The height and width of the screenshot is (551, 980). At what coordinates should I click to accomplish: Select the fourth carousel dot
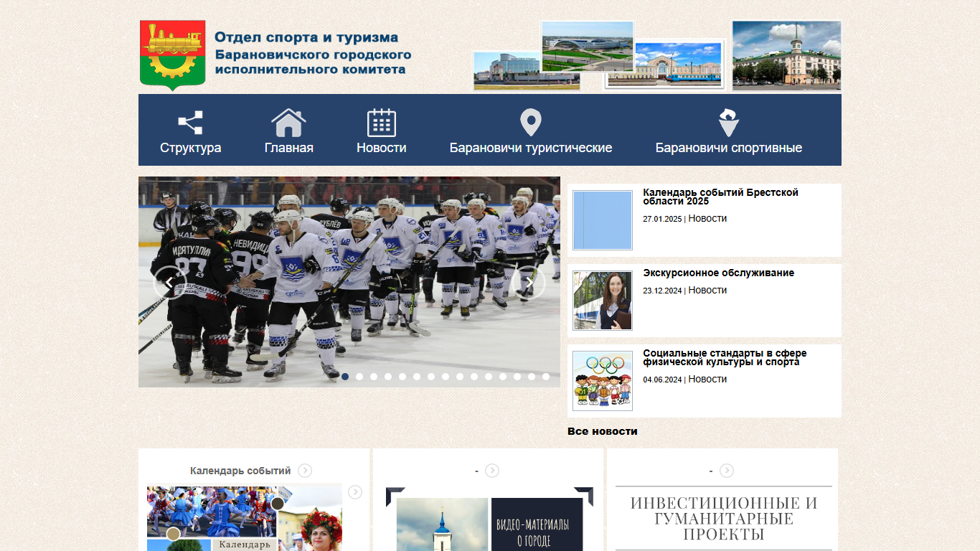coord(388,377)
